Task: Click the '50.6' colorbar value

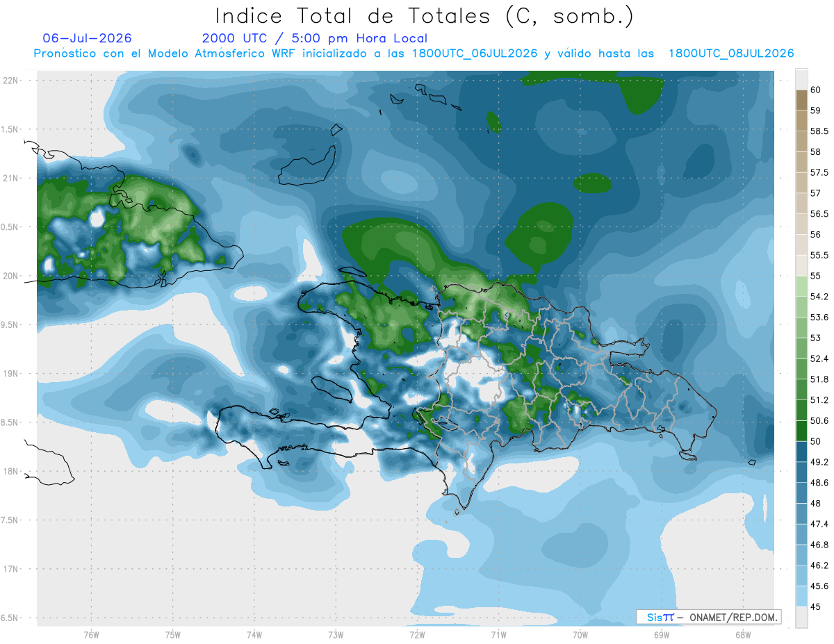Action: coord(819,421)
